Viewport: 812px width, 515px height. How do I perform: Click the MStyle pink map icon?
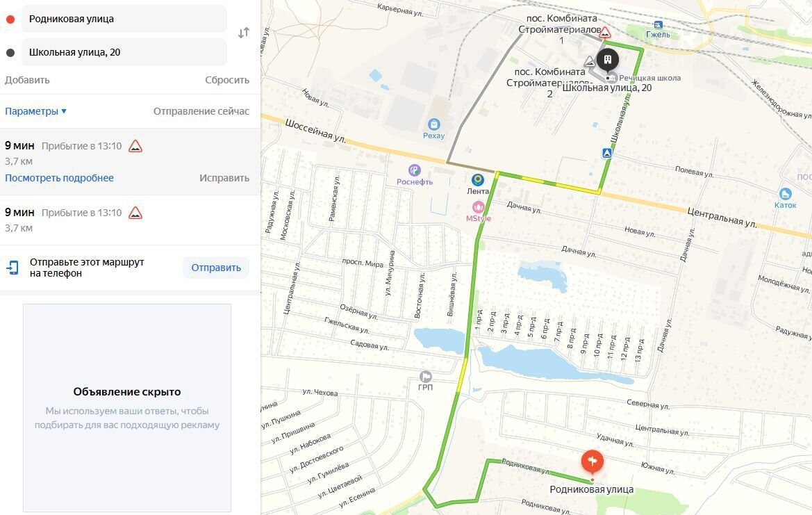point(478,207)
